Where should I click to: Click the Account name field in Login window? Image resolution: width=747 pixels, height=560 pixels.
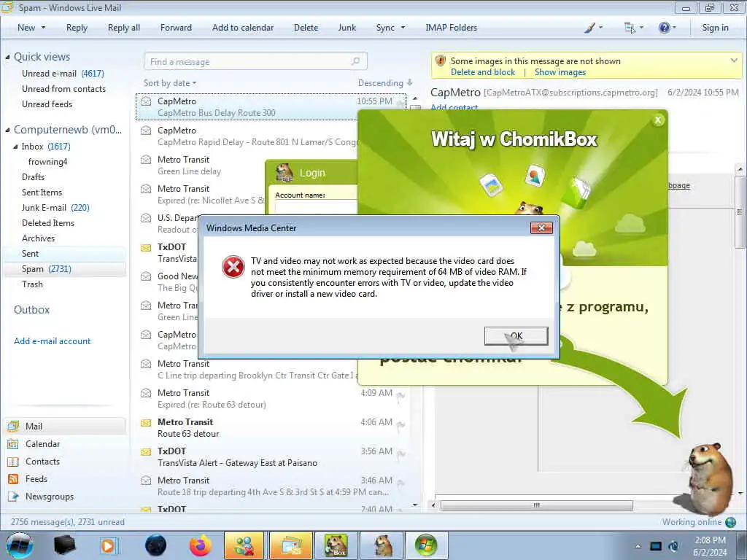(x=316, y=206)
